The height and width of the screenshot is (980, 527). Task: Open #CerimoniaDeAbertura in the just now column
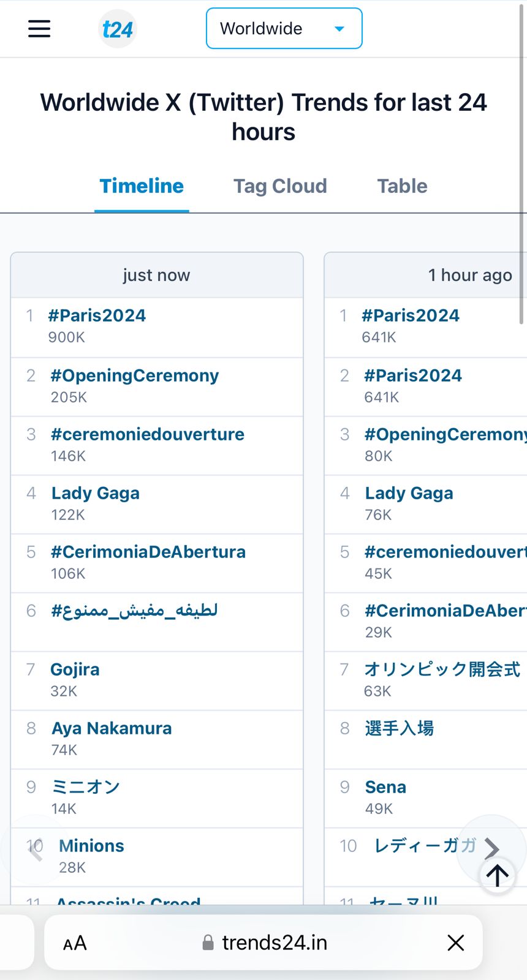tap(148, 552)
